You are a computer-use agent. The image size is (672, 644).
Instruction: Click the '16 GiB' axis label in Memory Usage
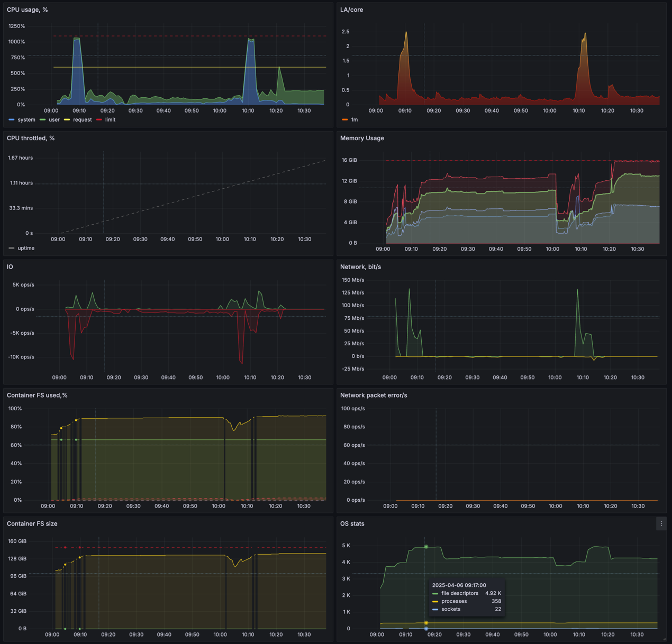pos(349,160)
